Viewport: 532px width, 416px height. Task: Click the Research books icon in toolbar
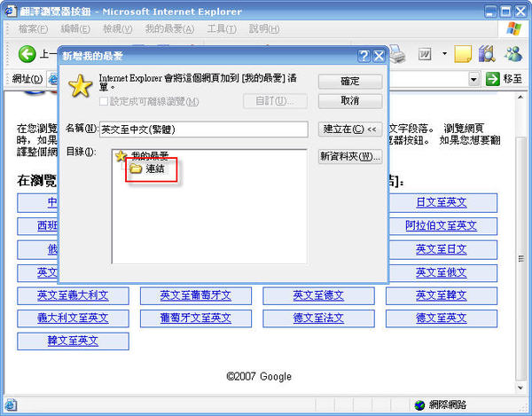click(x=487, y=54)
